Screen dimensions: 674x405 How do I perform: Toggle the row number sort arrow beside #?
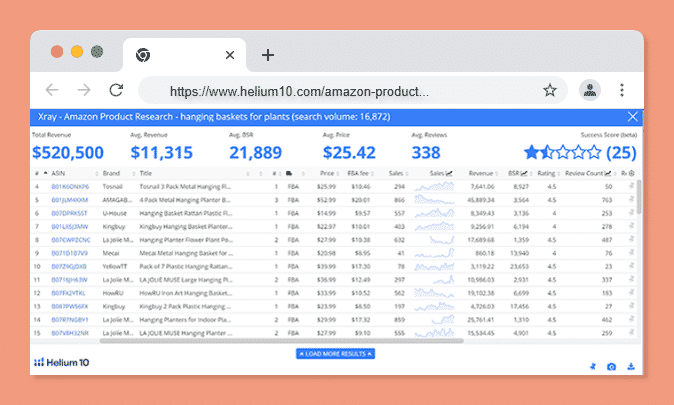(45, 173)
